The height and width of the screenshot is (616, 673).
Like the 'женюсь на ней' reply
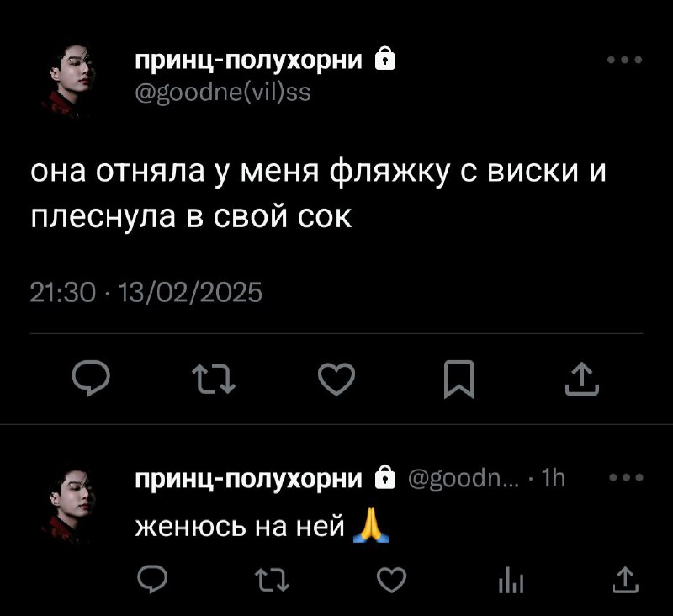(x=391, y=580)
